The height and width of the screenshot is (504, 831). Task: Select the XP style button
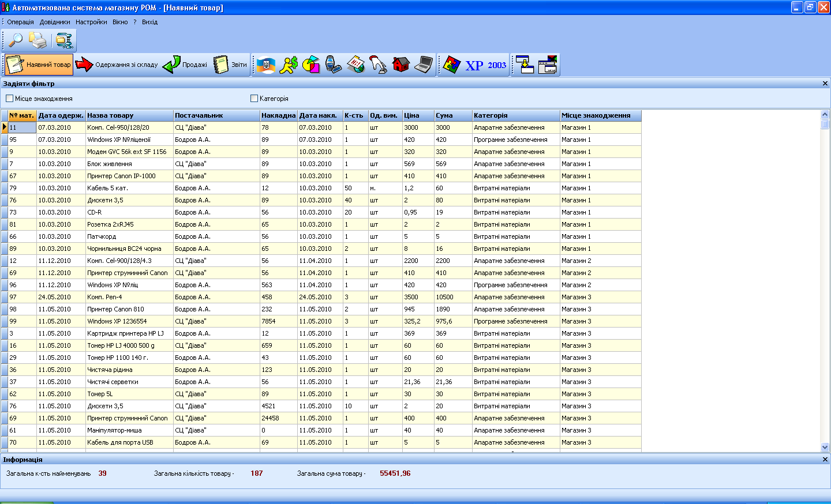(x=474, y=65)
